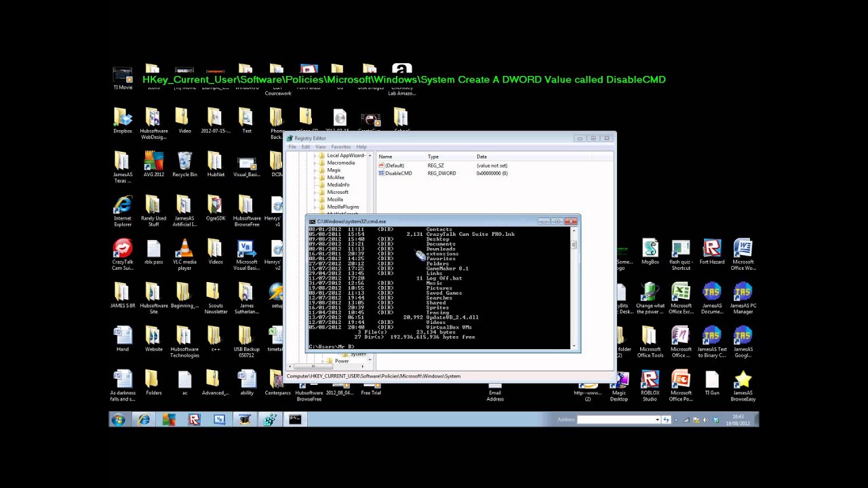The image size is (868, 488).
Task: Select the JamesAS PC Manager shortcut
Action: click(x=743, y=298)
